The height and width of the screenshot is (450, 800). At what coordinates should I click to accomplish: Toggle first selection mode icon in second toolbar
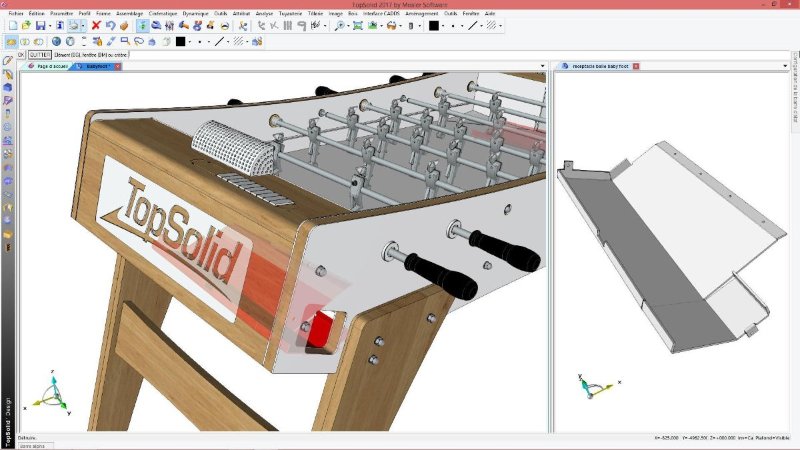(x=11, y=42)
